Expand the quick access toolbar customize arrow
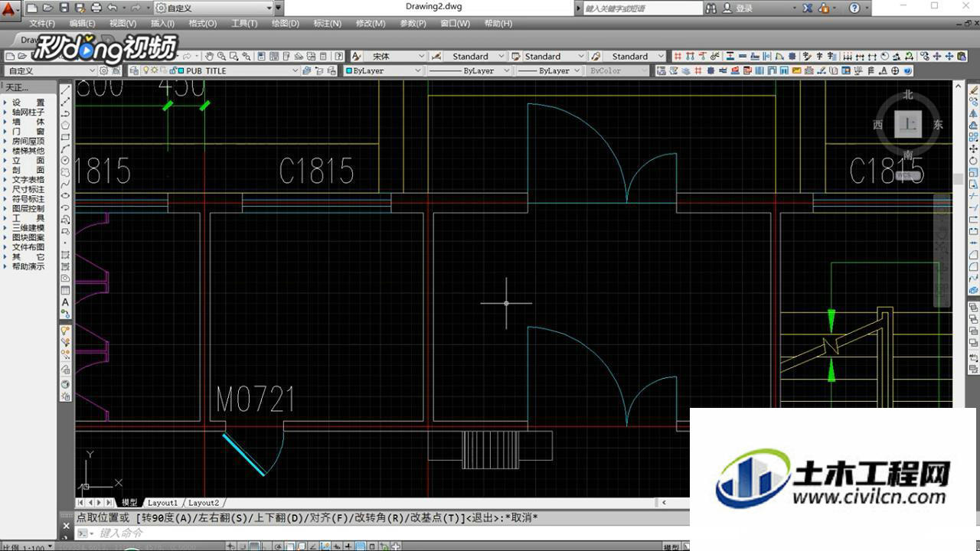Viewport: 980px width, 551px height. (x=279, y=8)
